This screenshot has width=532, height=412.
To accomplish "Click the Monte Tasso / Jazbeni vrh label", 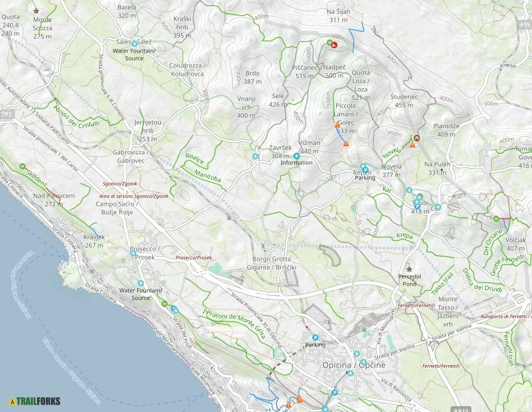I will [448, 312].
